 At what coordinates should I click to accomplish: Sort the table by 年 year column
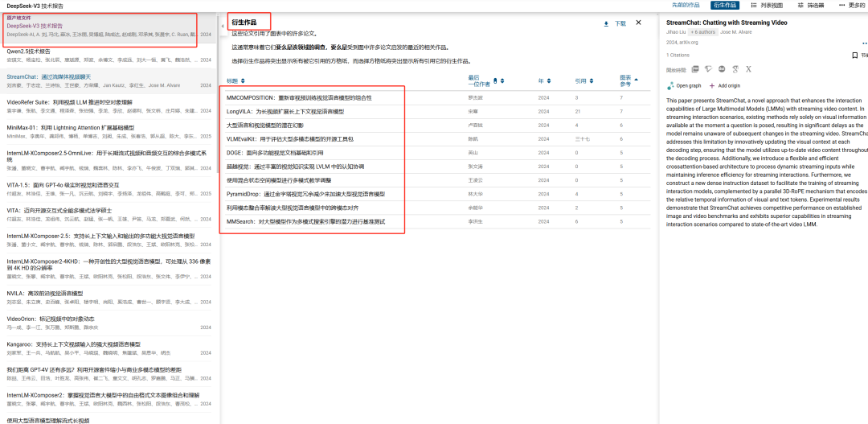click(x=544, y=81)
